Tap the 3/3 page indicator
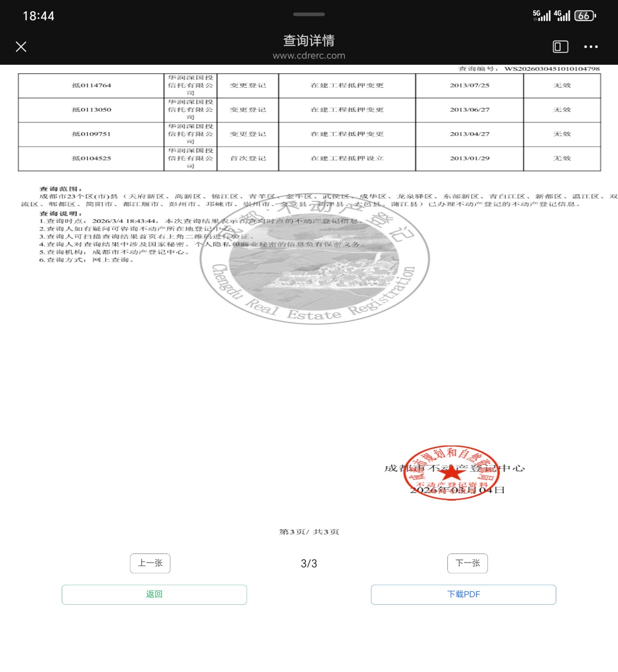Screen dimensions: 618x672 coord(309,564)
